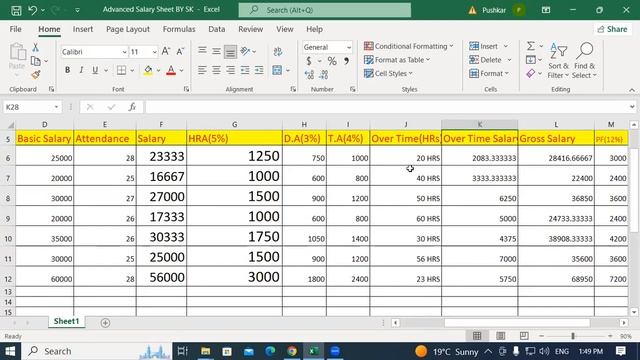Align text left

[x=202, y=70]
